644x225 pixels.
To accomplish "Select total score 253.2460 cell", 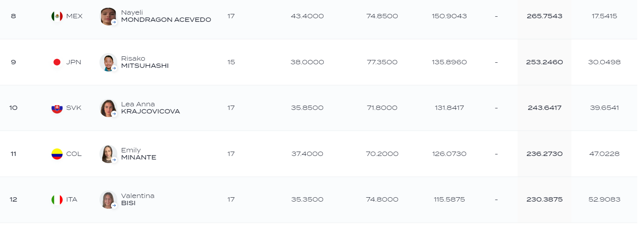I will (x=545, y=62).
